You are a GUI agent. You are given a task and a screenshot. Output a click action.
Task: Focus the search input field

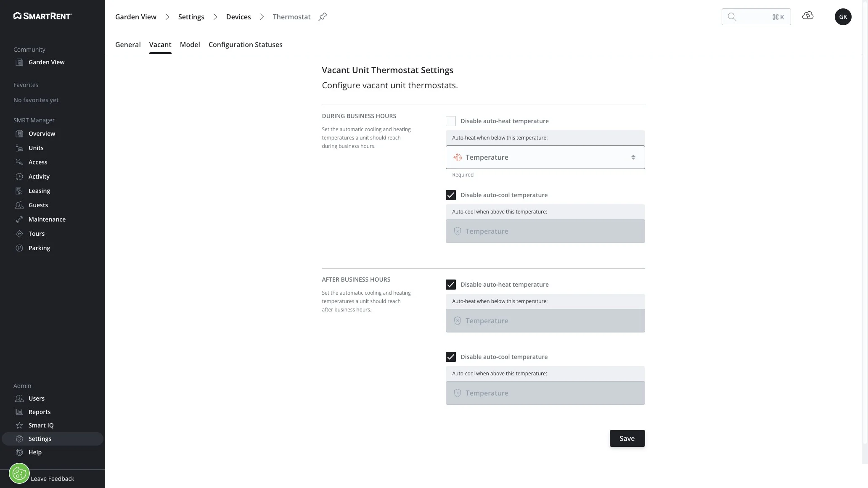tap(756, 17)
